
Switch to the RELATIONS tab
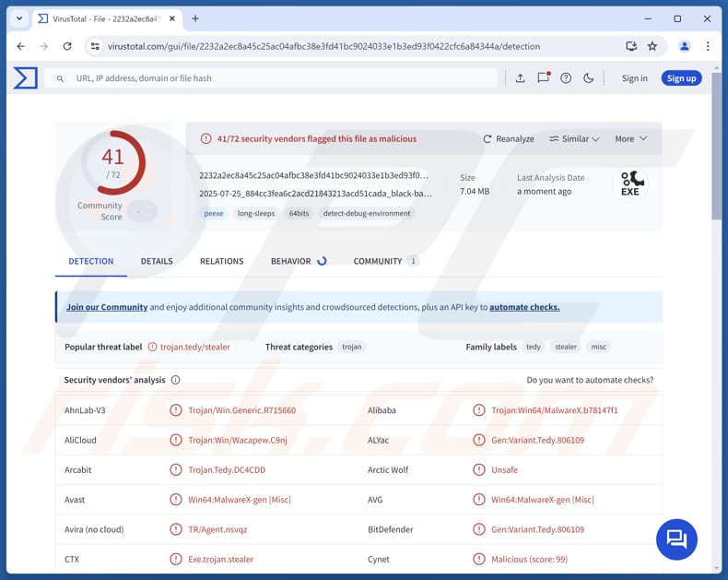coord(221,261)
